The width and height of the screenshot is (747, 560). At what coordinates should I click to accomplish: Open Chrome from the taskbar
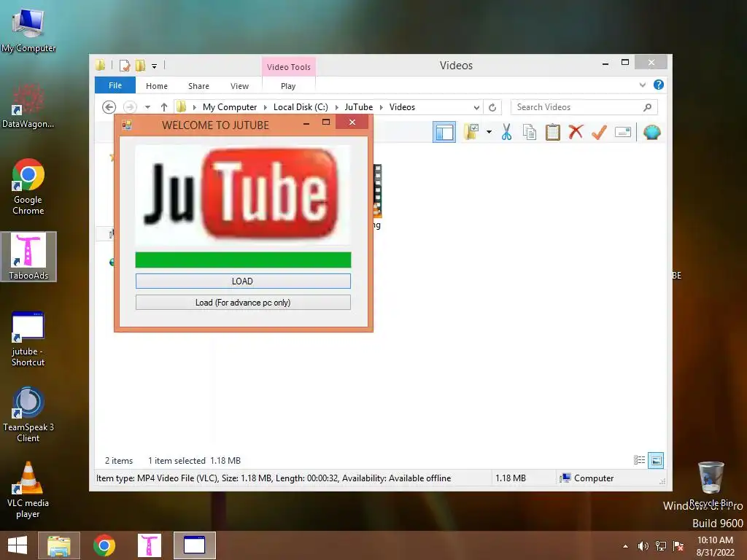[x=104, y=545]
